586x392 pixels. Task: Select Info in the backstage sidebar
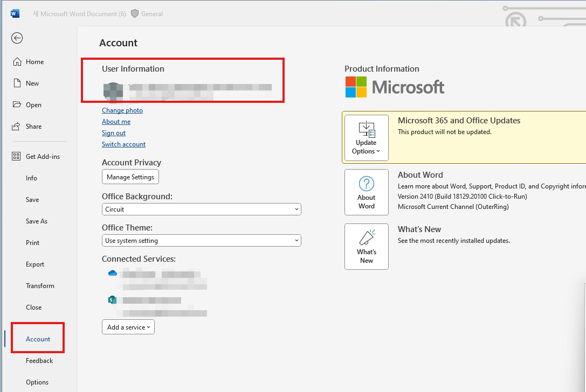31,178
